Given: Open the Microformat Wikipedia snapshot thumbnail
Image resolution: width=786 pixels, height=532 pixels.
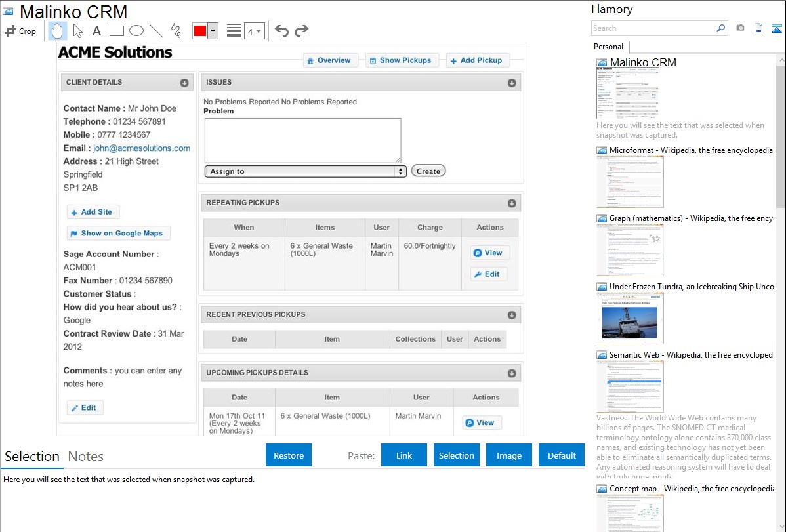Looking at the screenshot, I should (630, 182).
